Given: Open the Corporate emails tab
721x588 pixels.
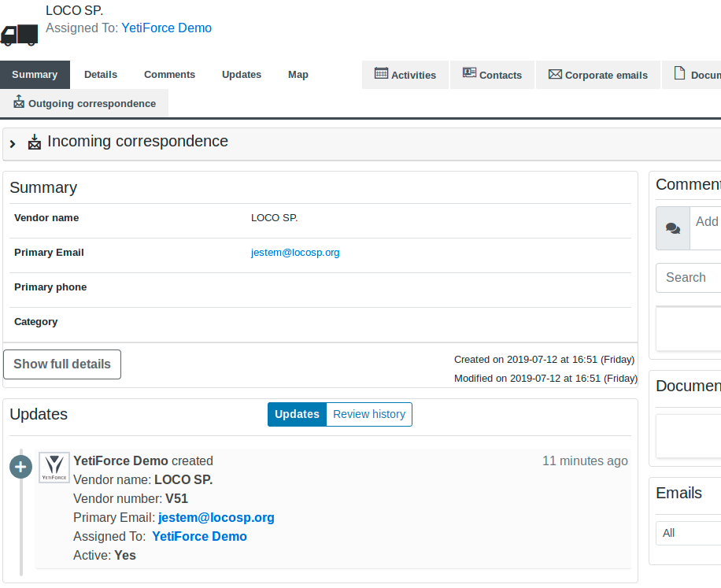Looking at the screenshot, I should pyautogui.click(x=597, y=75).
